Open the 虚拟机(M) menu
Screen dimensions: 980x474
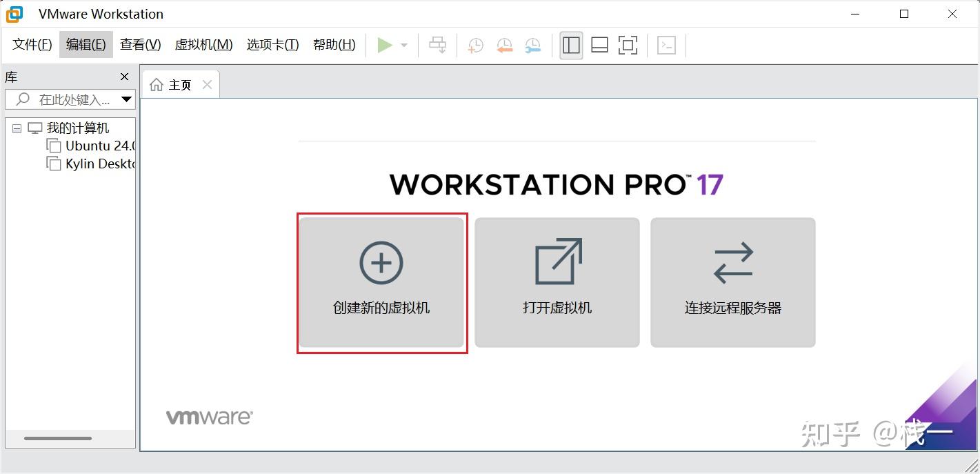[204, 45]
